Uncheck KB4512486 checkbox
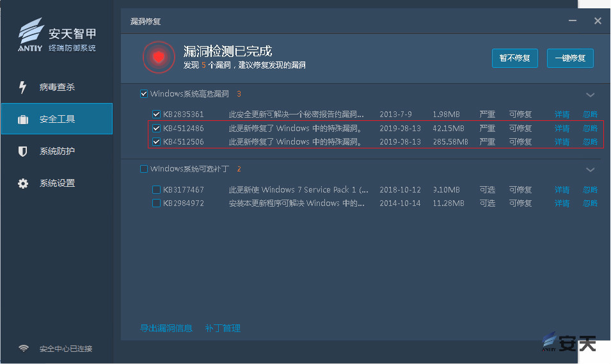The image size is (611, 364). tap(156, 128)
